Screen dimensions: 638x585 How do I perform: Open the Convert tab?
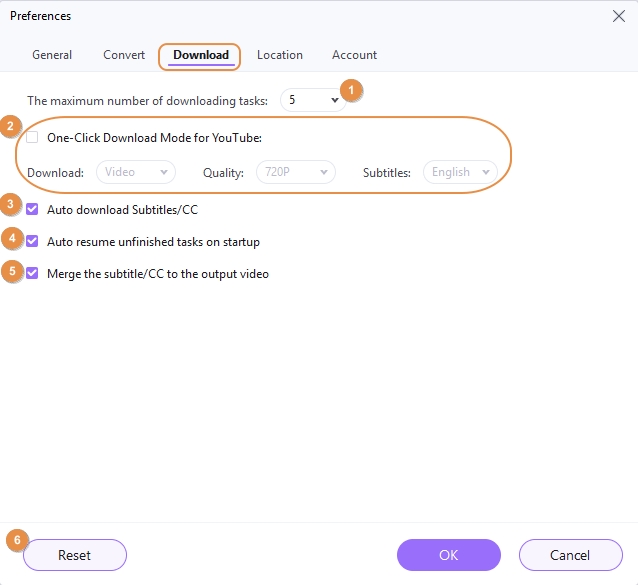pyautogui.click(x=124, y=55)
